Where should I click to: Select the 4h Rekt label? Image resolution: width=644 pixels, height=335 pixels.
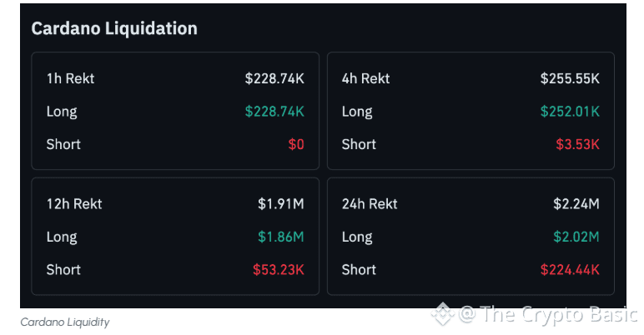(x=365, y=78)
